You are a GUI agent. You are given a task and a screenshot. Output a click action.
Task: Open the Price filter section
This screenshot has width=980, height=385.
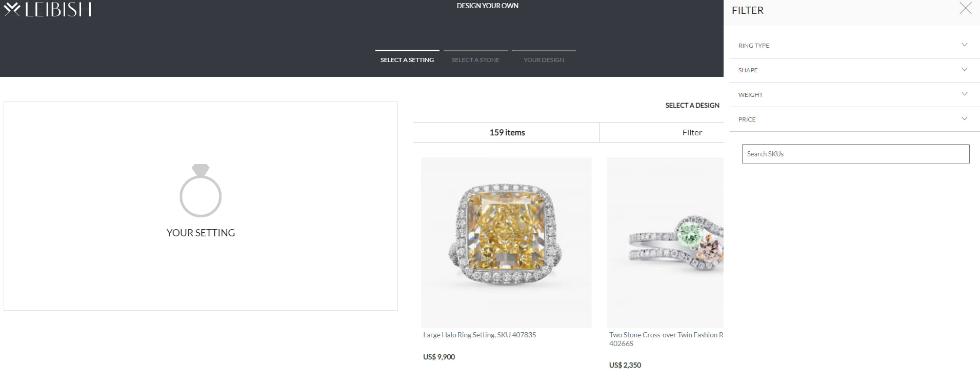click(854, 119)
